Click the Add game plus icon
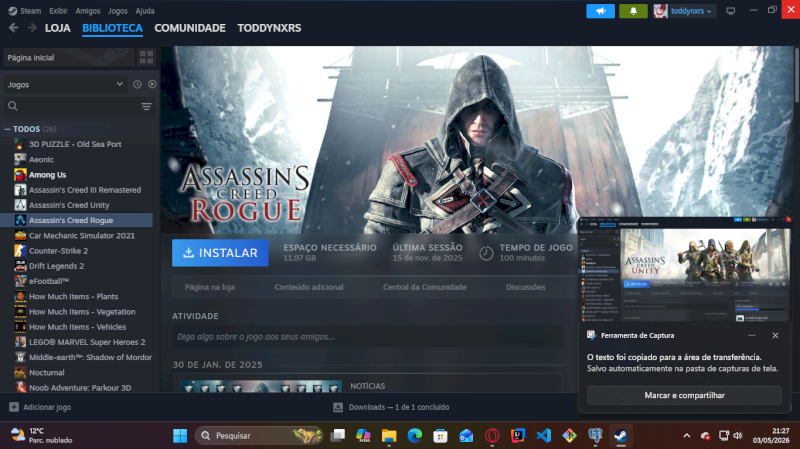 [14, 407]
